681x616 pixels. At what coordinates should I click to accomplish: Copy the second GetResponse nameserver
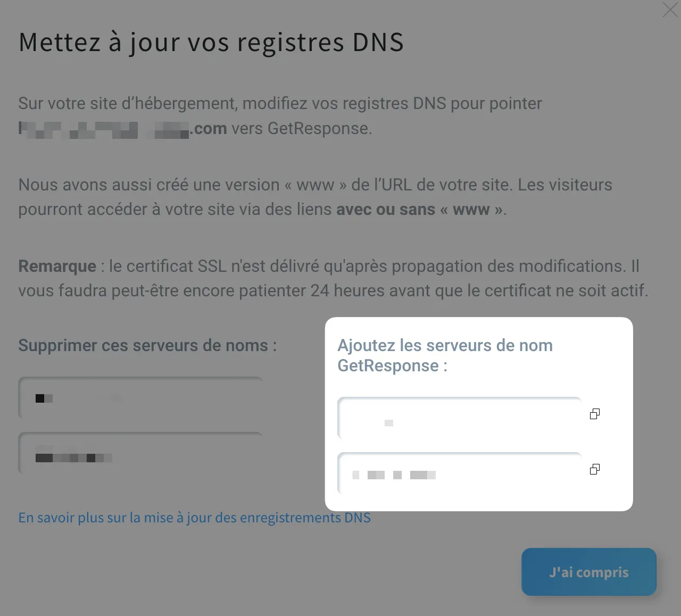pyautogui.click(x=595, y=469)
